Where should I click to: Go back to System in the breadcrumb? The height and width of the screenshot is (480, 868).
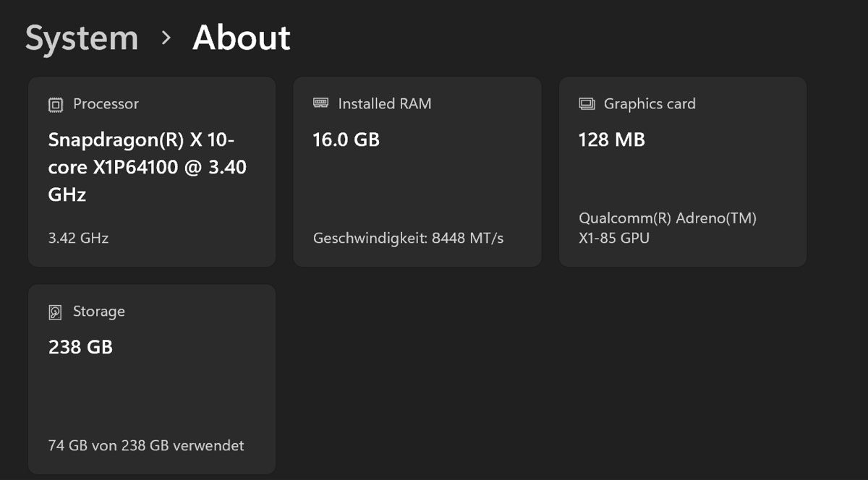tap(82, 38)
